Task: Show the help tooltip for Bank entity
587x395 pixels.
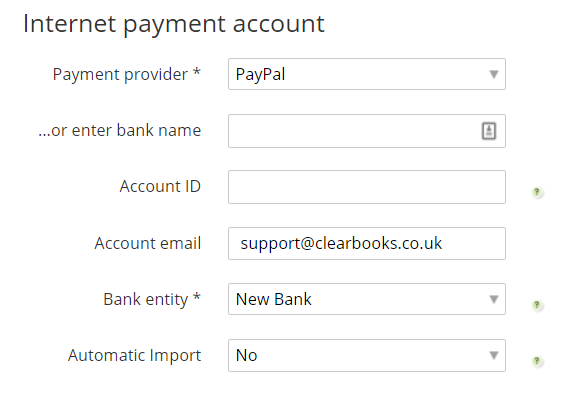Action: (537, 305)
